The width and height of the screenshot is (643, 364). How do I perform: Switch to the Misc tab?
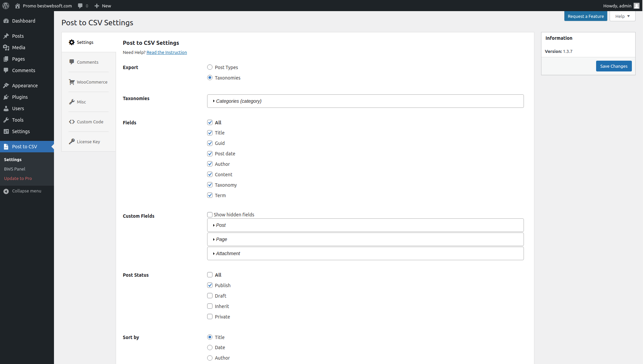click(x=89, y=102)
